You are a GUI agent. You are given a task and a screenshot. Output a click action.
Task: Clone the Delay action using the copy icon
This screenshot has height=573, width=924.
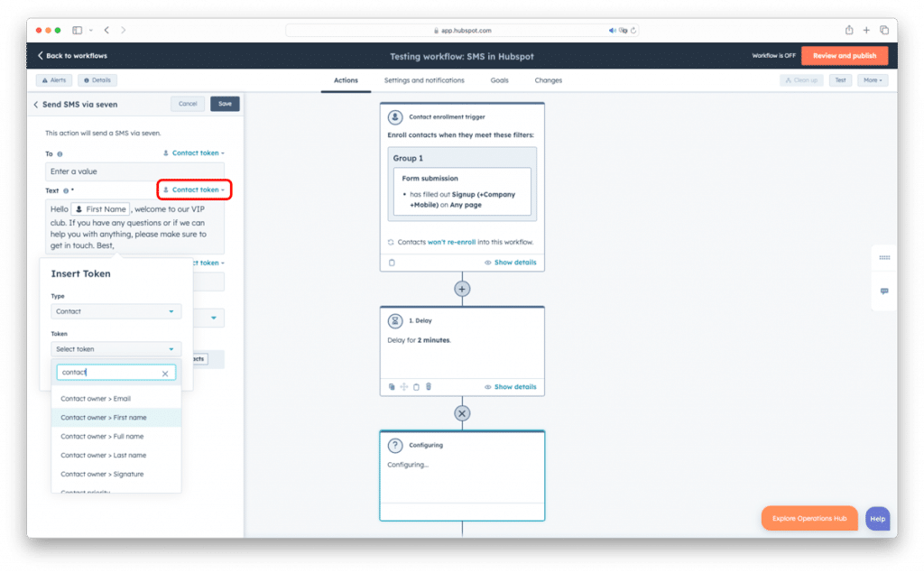click(x=392, y=386)
